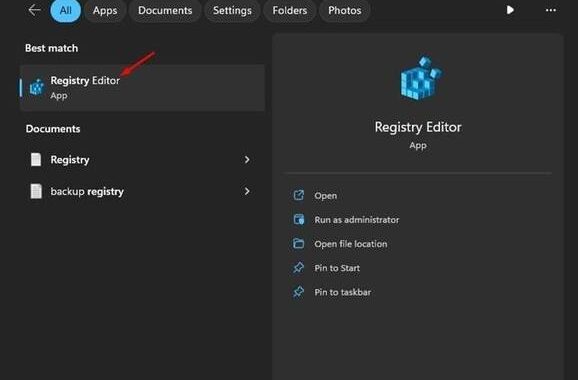This screenshot has width=578, height=380.
Task: Open the three-dots options menu
Action: 551,10
